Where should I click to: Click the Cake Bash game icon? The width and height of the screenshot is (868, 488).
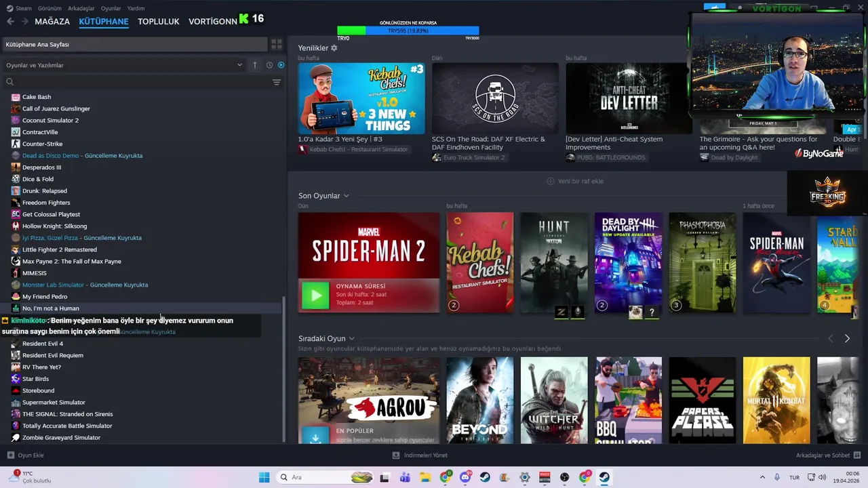(16, 97)
